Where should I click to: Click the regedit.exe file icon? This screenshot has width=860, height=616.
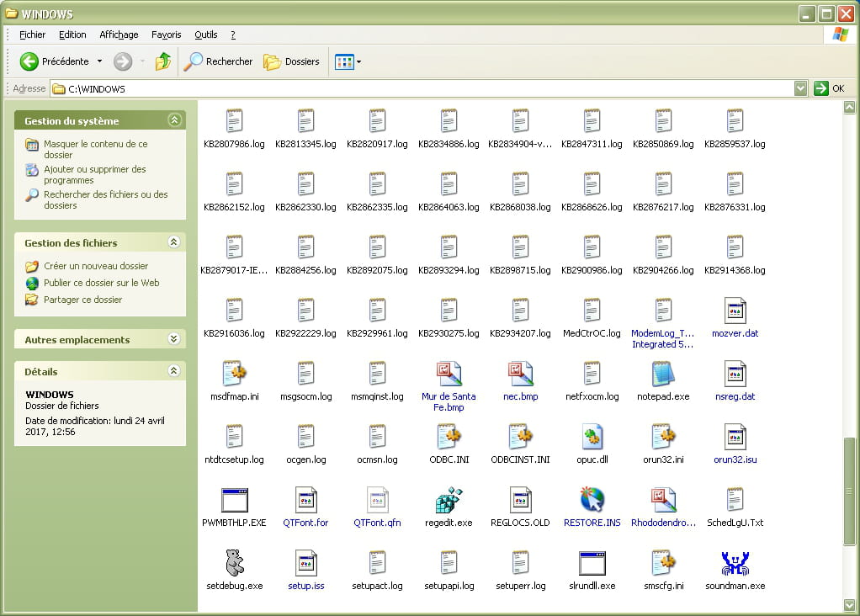[449, 500]
